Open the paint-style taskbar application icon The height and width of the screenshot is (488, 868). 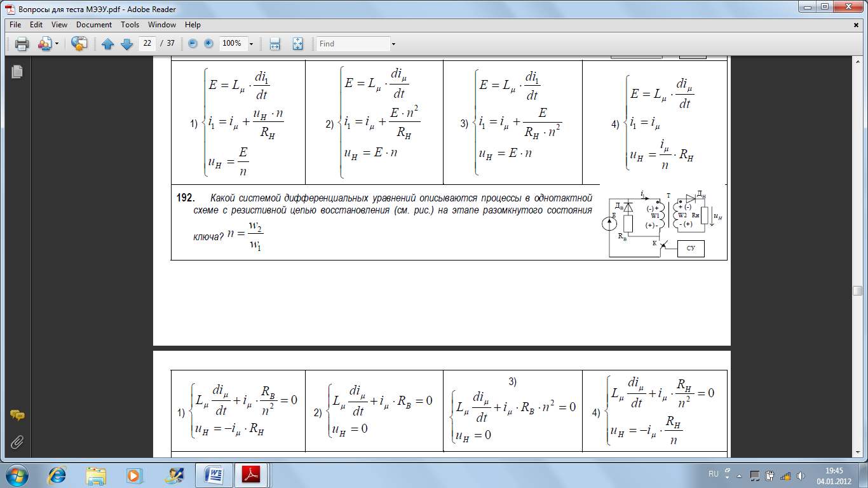coord(173,475)
